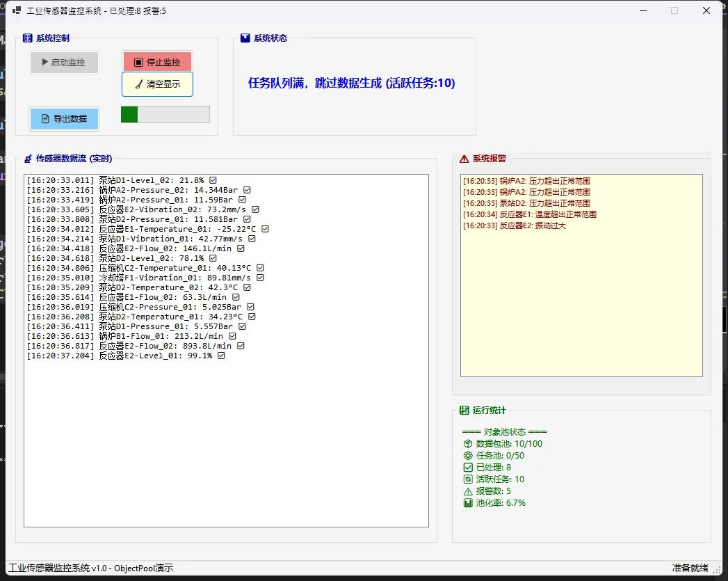Click the 运行统计 chart header icon

(x=464, y=410)
